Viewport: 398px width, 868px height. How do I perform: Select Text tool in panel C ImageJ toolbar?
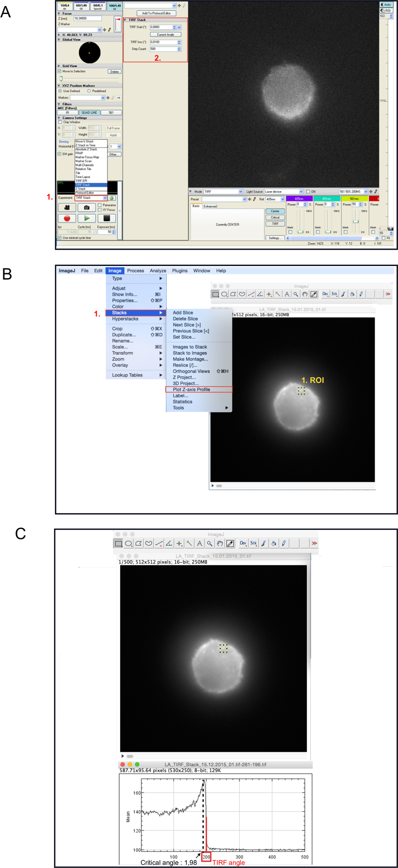tap(200, 544)
